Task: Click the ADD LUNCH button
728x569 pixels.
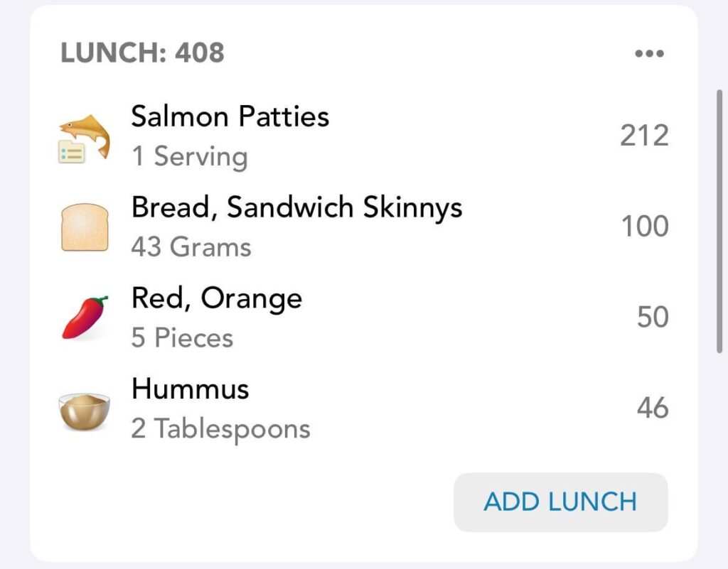Action: tap(560, 502)
